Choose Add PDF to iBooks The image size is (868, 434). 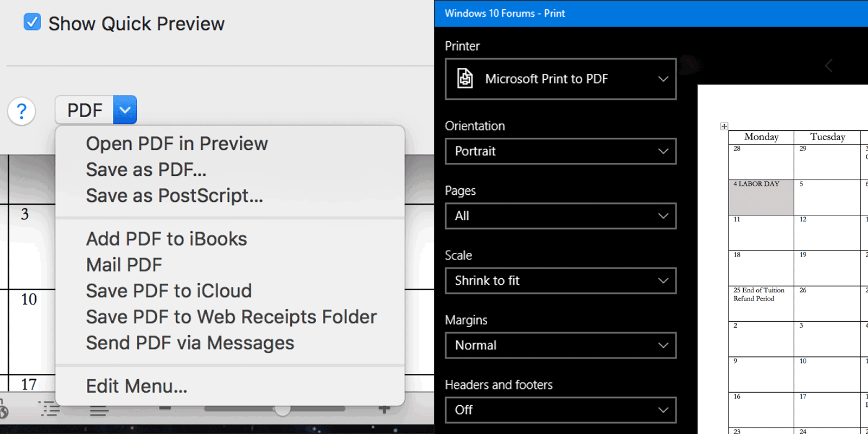[167, 239]
